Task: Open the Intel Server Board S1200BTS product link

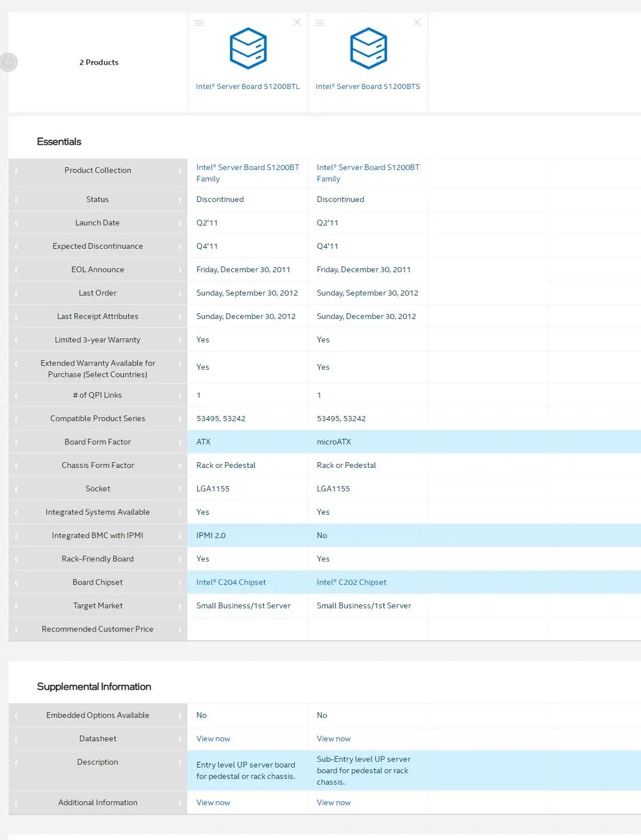Action: click(368, 87)
